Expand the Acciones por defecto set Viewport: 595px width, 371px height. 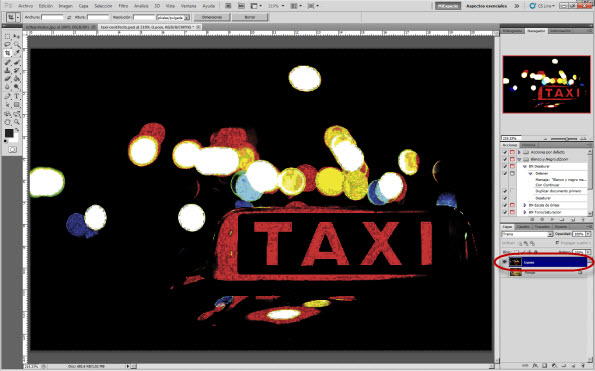pos(519,152)
